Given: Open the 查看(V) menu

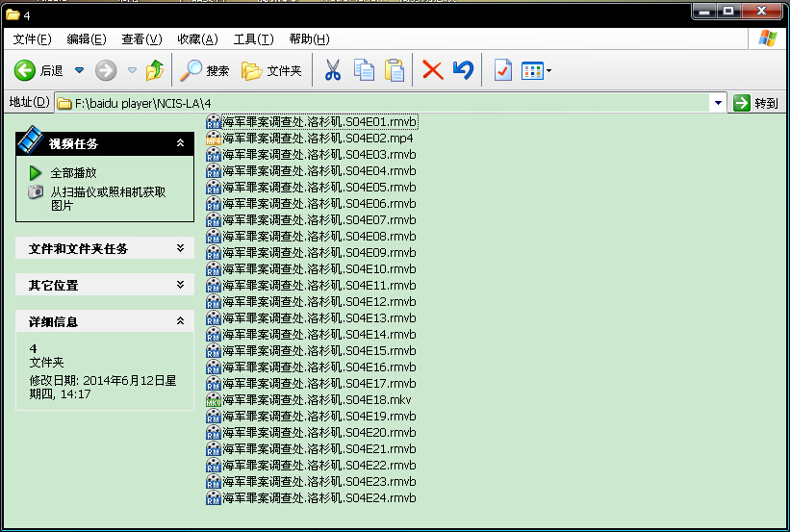Looking at the screenshot, I should click(x=142, y=39).
